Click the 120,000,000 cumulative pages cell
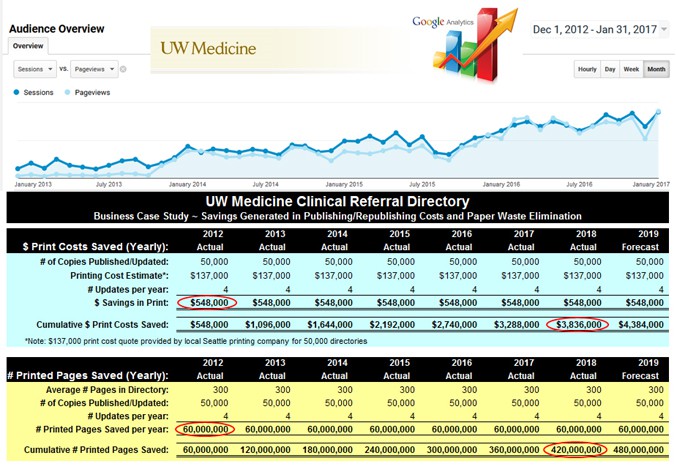This screenshot has width=676, height=466. click(265, 450)
